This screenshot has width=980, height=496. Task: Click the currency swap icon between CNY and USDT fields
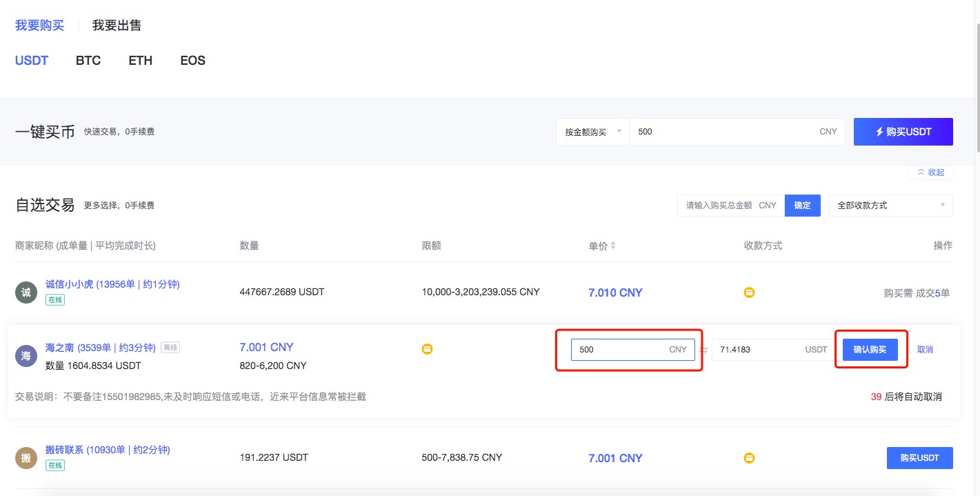click(704, 350)
